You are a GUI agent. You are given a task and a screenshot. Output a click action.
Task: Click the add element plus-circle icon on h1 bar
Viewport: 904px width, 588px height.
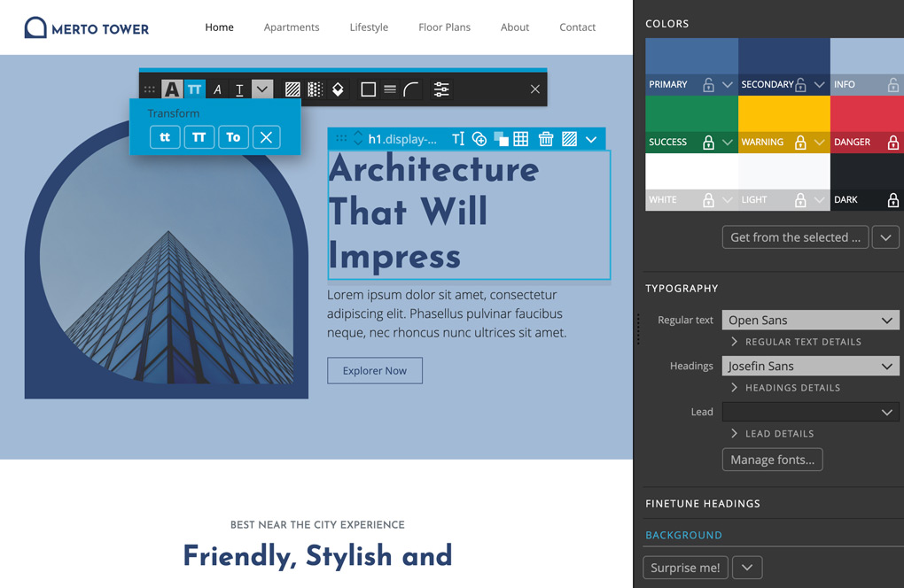[479, 139]
